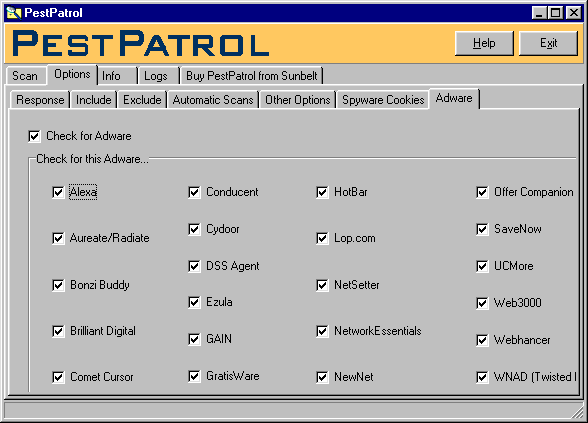Maximize the PestPatrol window
Image resolution: width=588 pixels, height=423 pixels.
coord(555,13)
